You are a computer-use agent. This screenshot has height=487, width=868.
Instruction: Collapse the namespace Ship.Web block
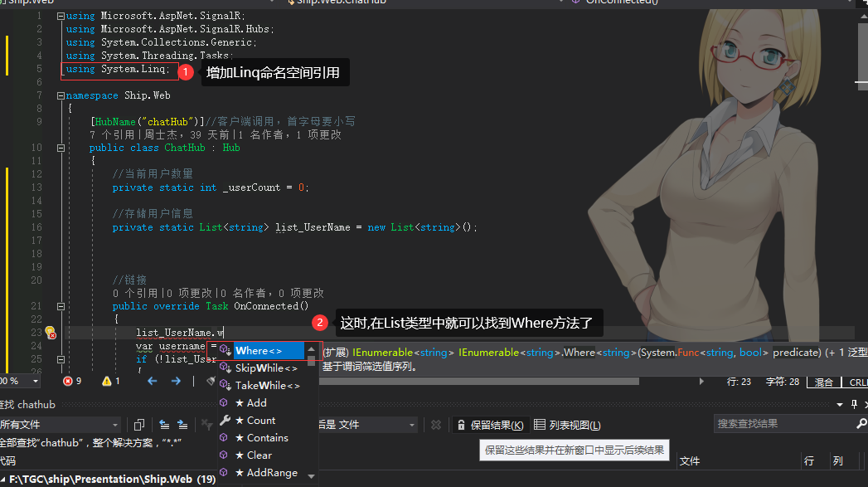[x=61, y=96]
